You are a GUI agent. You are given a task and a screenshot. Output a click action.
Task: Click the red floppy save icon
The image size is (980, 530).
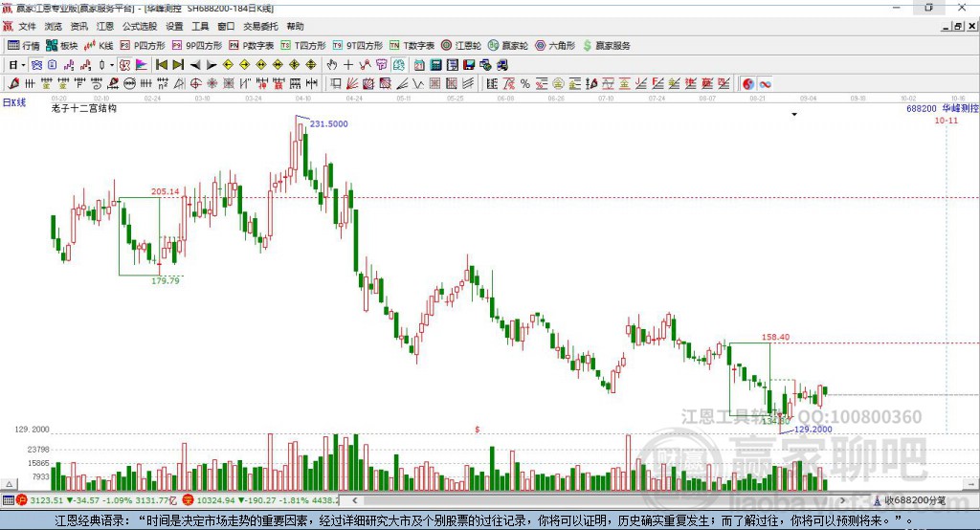[469, 65]
